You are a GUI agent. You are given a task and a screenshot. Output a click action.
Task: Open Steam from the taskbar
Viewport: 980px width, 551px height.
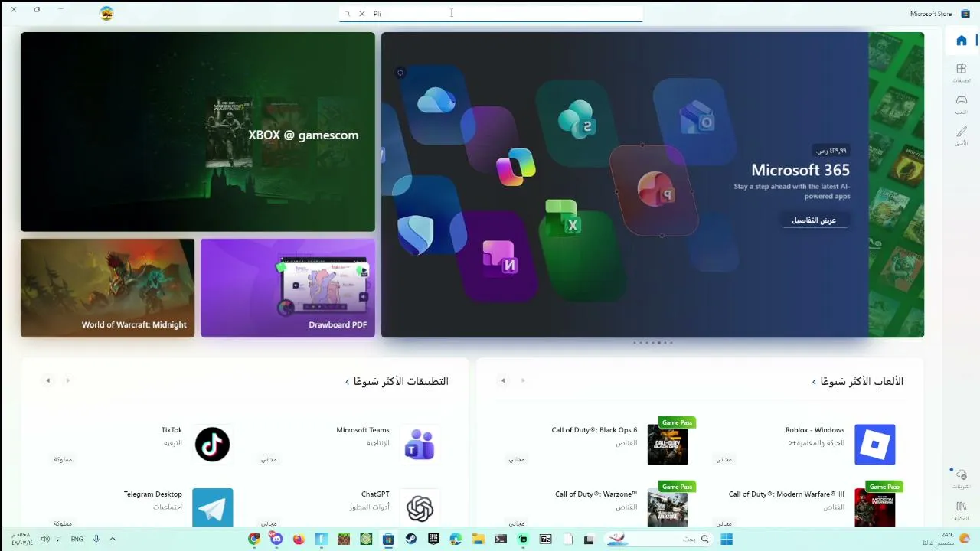[411, 539]
